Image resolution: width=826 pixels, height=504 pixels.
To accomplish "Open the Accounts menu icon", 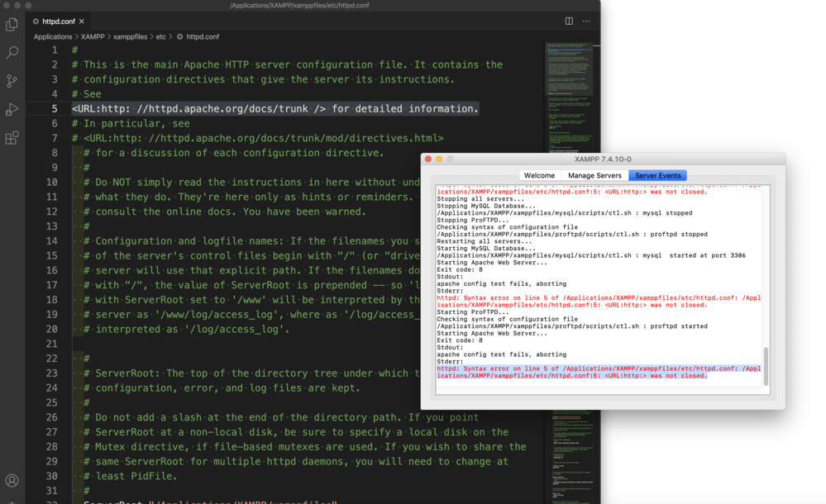I will tap(12, 481).
